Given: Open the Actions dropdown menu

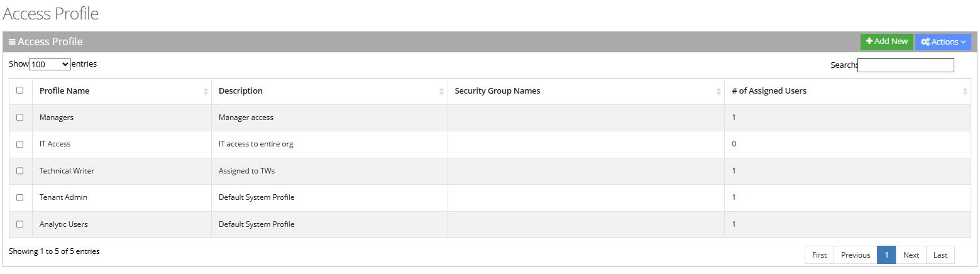Looking at the screenshot, I should pos(943,42).
